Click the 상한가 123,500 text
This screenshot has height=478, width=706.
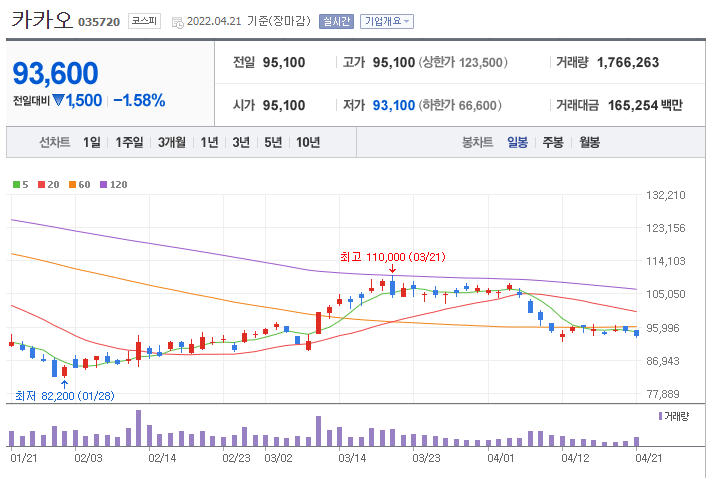point(463,62)
